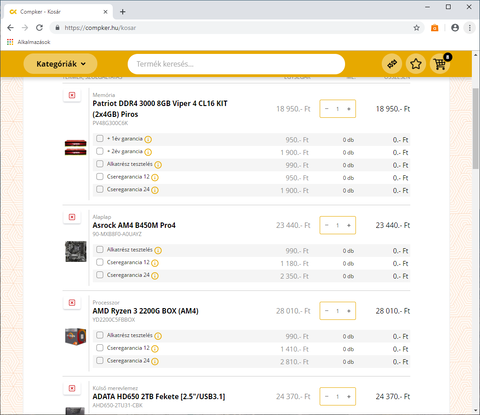The height and width of the screenshot is (415, 480).
Task: Open the AMD Ryzen box thumbnail
Action: pyautogui.click(x=76, y=336)
